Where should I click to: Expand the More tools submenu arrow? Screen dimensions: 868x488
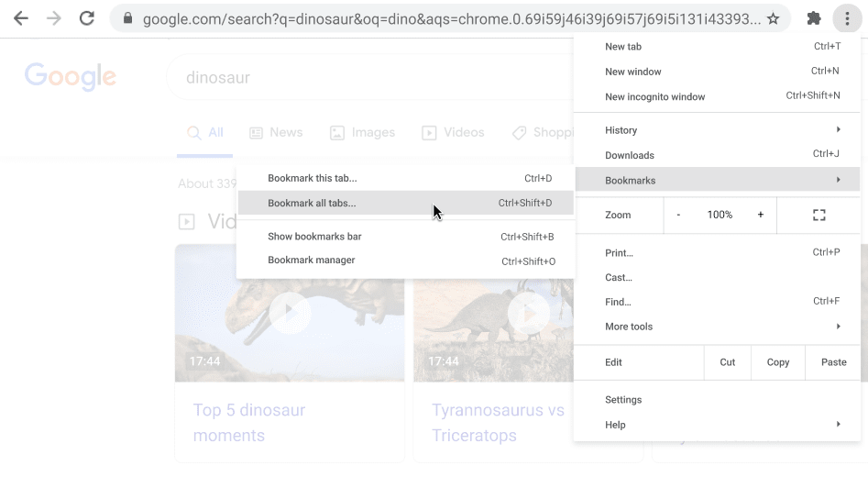click(x=839, y=327)
